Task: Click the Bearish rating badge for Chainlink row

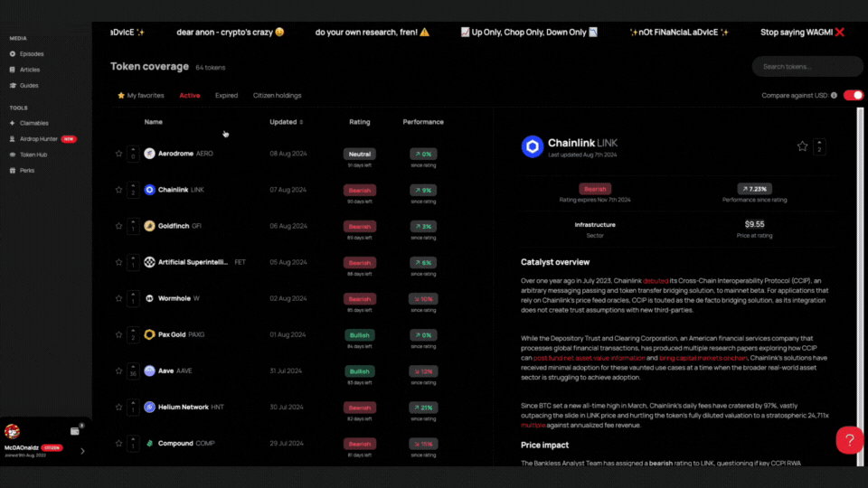Action: click(359, 191)
